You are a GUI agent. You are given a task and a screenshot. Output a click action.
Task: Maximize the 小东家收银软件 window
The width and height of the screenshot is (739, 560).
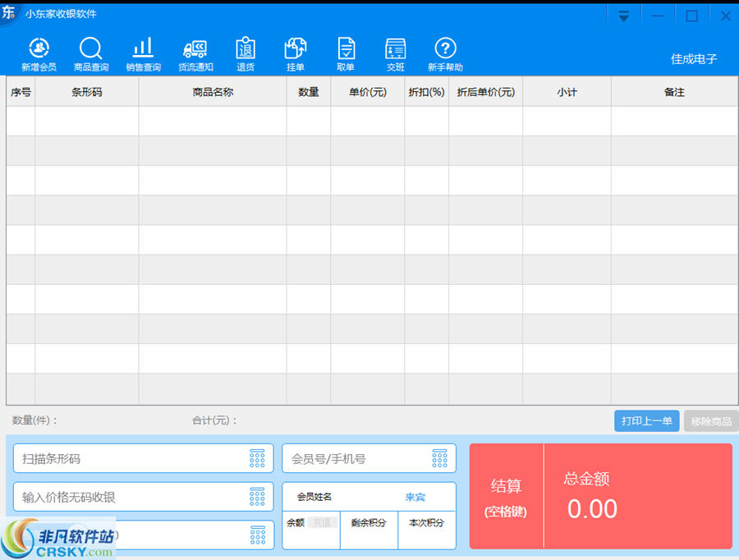tap(691, 16)
